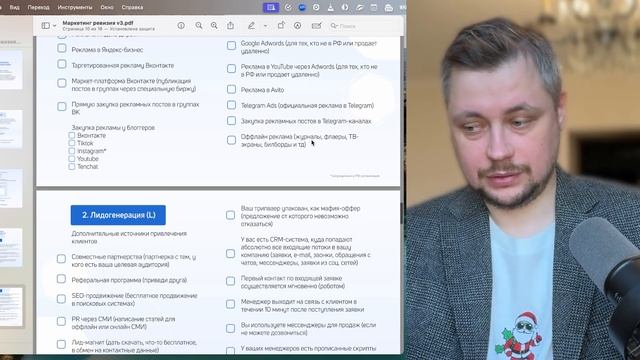Check the Совместные партнерства box
640x360 pixels.
61,259
